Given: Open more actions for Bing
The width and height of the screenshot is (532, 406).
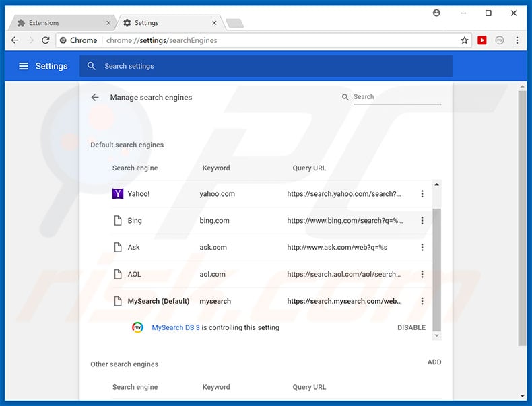Looking at the screenshot, I should click(422, 220).
